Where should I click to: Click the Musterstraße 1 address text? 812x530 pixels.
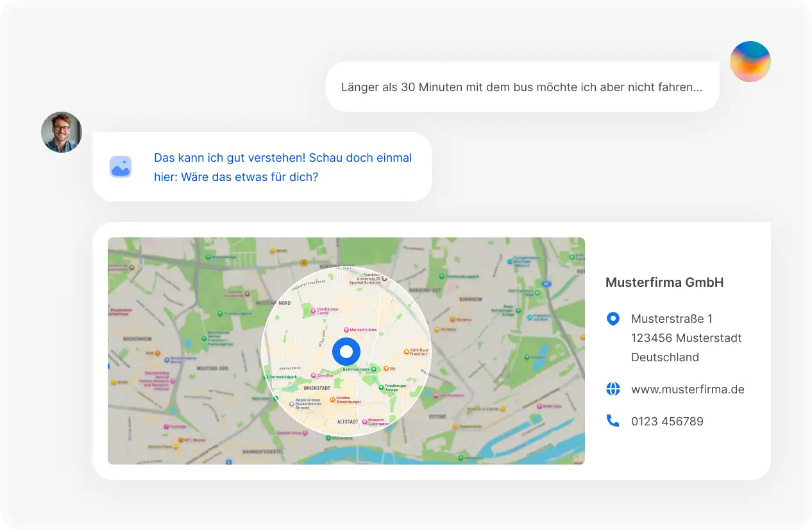coord(672,319)
